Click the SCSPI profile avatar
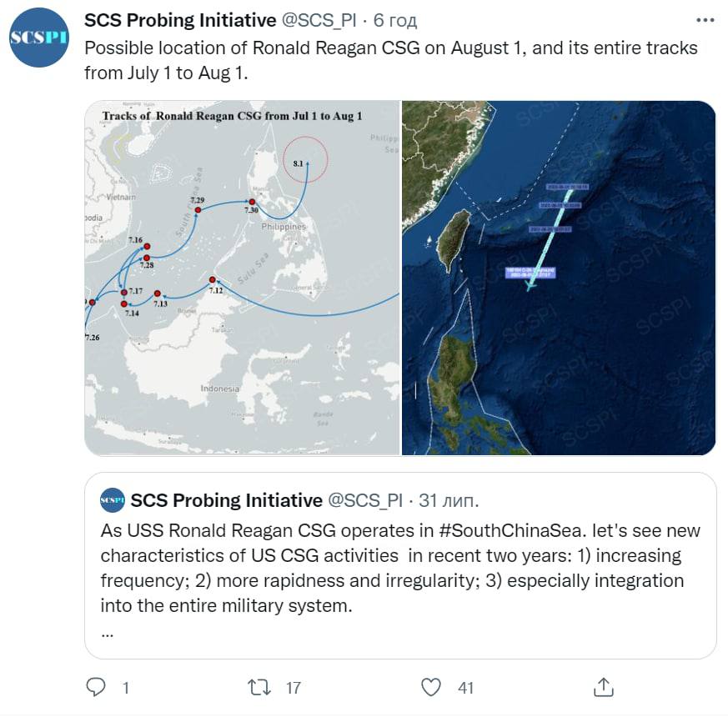The width and height of the screenshot is (728, 717). pos(39,38)
